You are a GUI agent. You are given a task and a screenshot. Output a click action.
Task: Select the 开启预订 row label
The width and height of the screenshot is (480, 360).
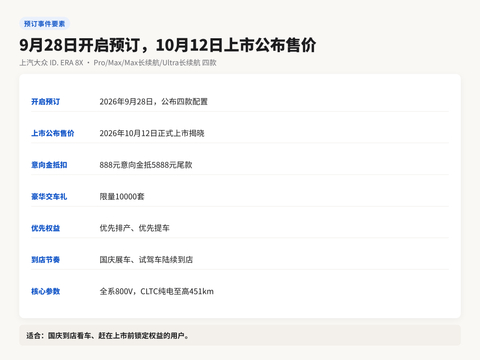[x=46, y=102]
